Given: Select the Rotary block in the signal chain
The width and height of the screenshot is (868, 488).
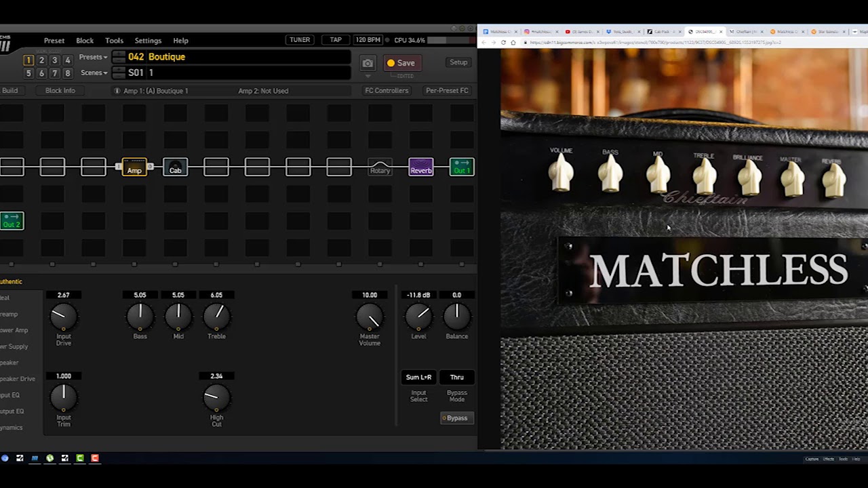Looking at the screenshot, I should (x=380, y=167).
